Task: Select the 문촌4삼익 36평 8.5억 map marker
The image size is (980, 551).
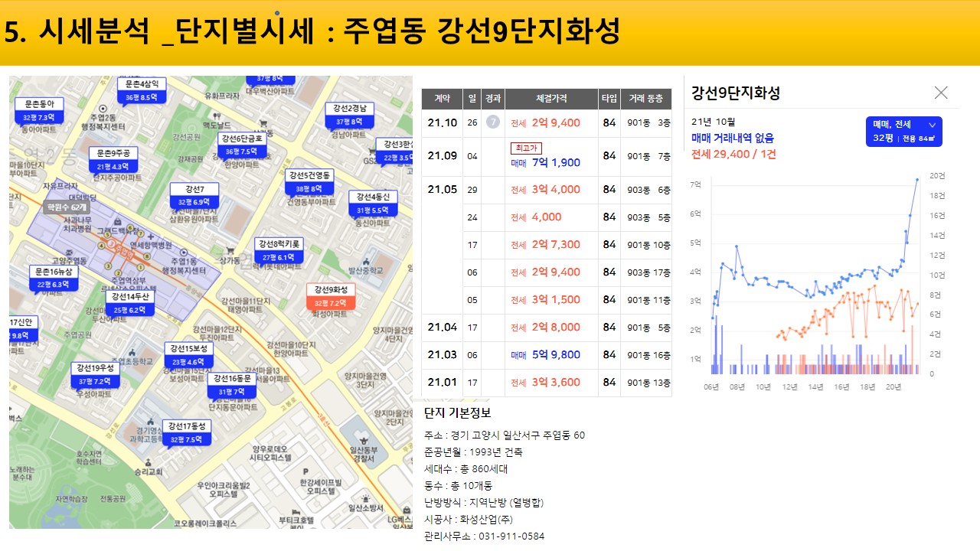Action: point(142,91)
